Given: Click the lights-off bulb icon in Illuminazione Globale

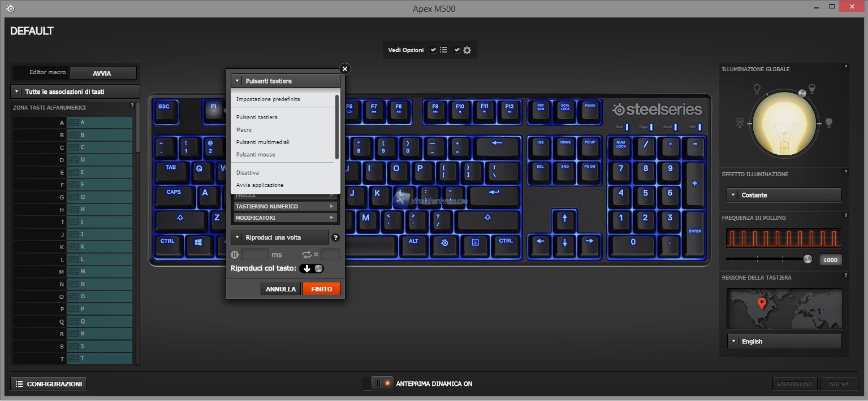Looking at the screenshot, I should (739, 122).
